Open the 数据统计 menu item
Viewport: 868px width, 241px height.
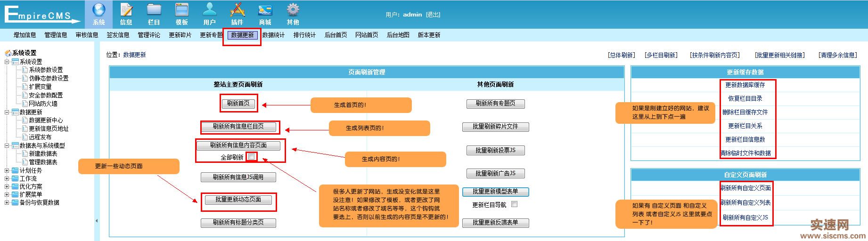click(273, 35)
